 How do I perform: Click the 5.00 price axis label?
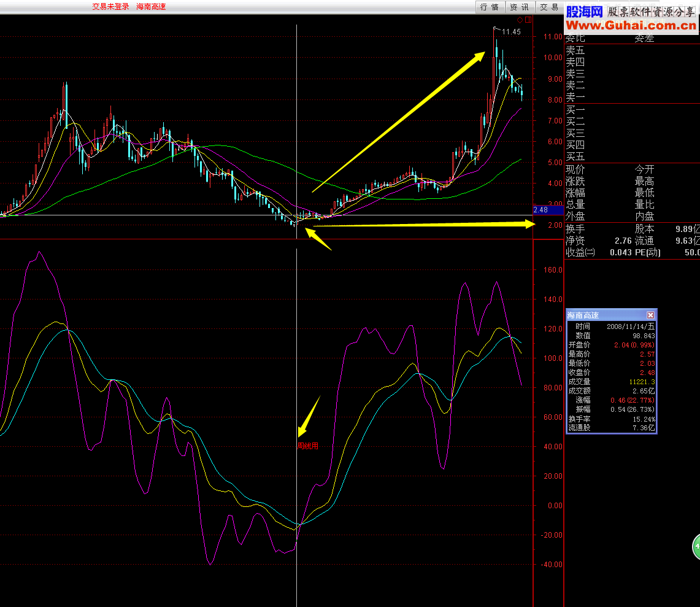(x=555, y=163)
